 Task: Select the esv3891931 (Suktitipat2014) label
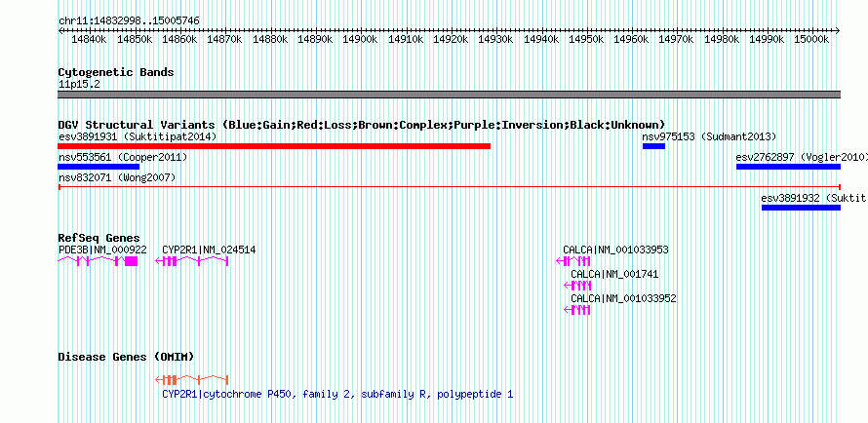click(138, 136)
